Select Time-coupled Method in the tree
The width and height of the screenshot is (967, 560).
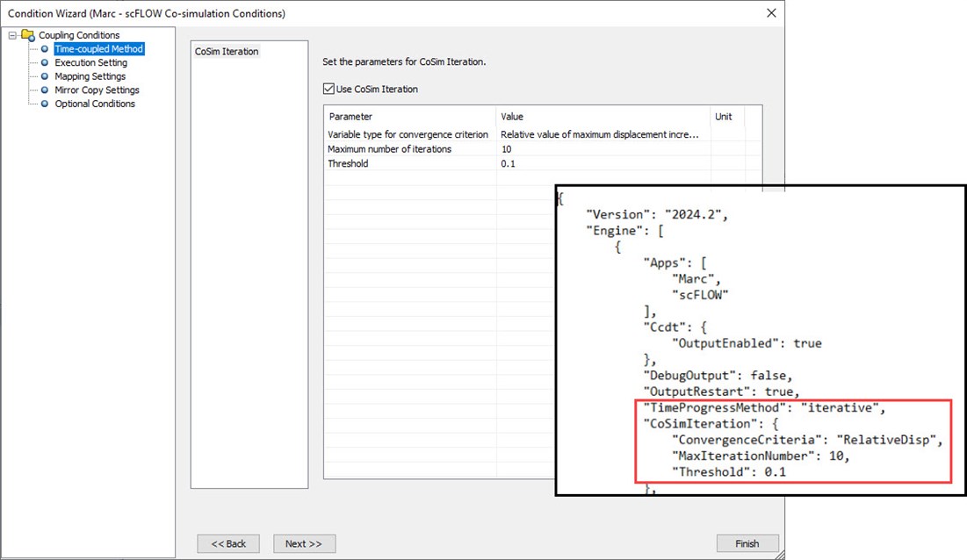tap(98, 48)
